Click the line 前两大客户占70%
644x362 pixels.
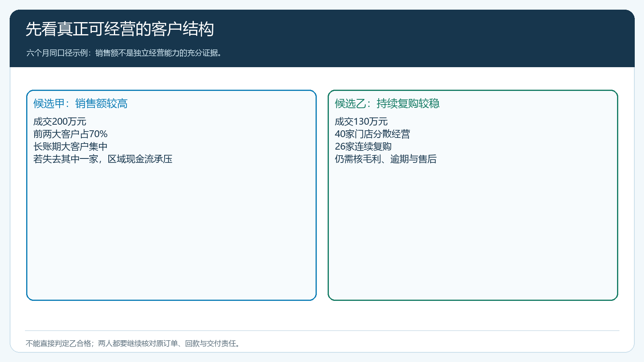(x=70, y=134)
